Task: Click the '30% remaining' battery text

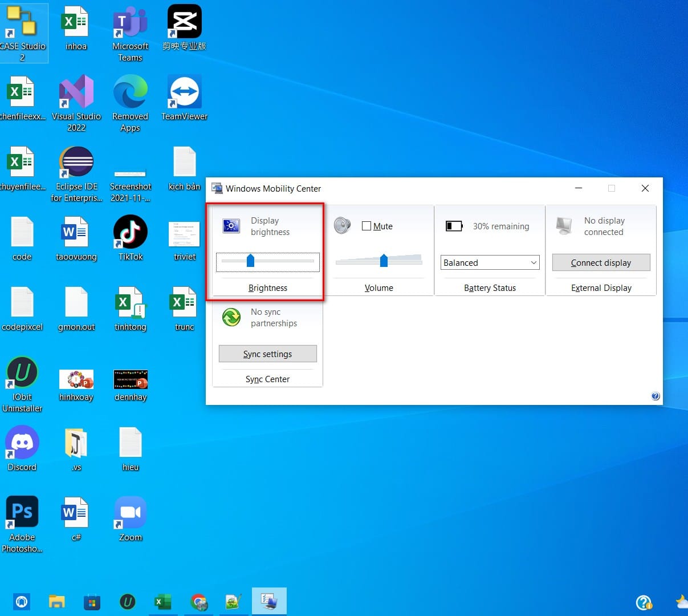Action: (x=501, y=226)
